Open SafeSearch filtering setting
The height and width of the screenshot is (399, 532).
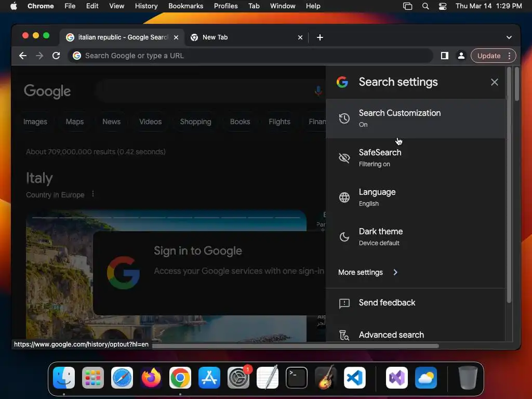click(416, 158)
